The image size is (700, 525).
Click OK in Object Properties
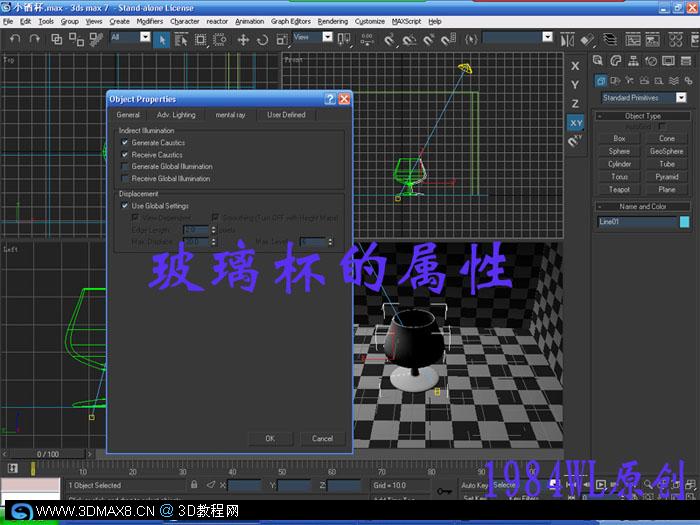pyautogui.click(x=270, y=438)
